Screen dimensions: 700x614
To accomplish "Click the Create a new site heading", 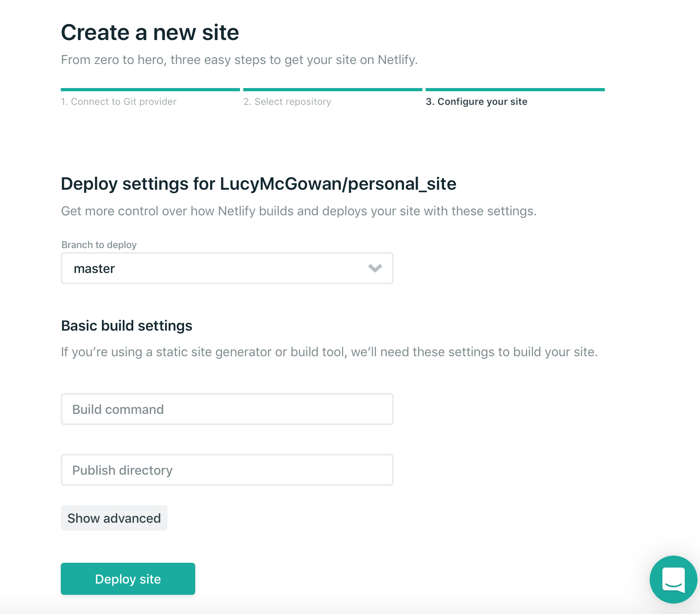I will coord(150,32).
